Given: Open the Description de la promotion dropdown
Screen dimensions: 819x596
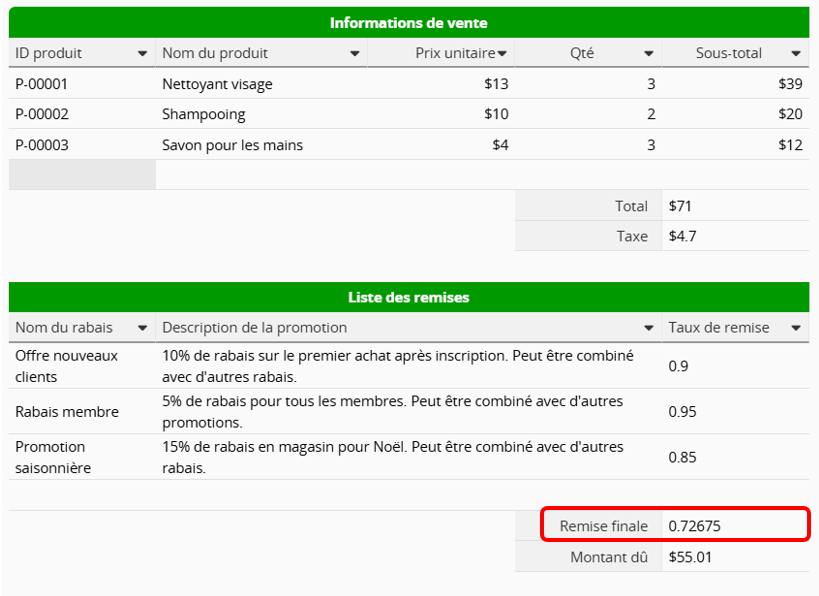Looking at the screenshot, I should pos(649,328).
